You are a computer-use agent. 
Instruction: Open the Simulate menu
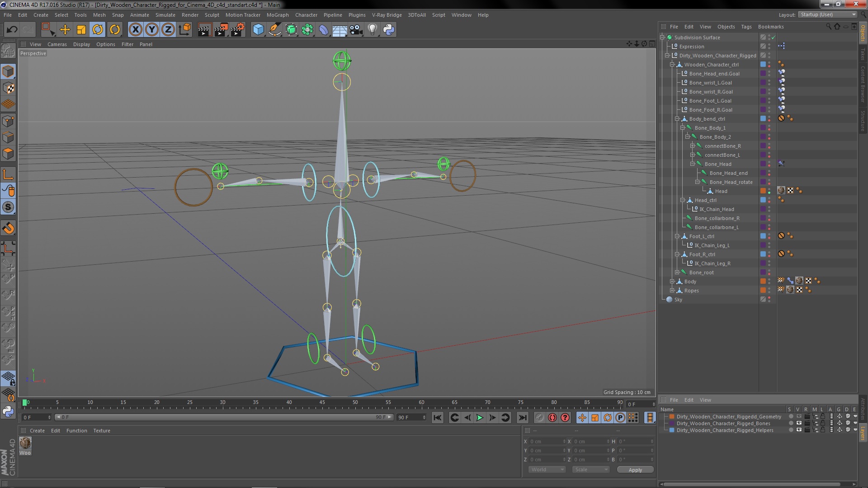(165, 15)
